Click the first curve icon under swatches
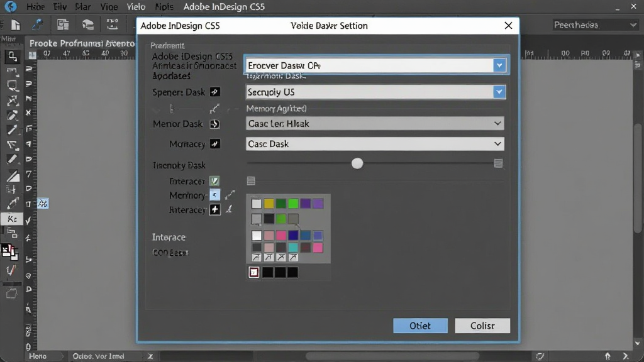This screenshot has width=644, height=362. [257, 257]
